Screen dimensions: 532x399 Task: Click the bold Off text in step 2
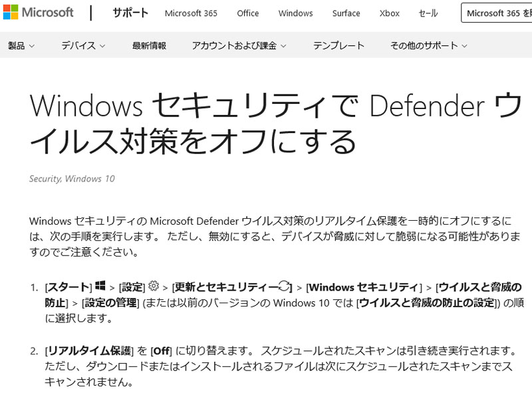(161, 351)
